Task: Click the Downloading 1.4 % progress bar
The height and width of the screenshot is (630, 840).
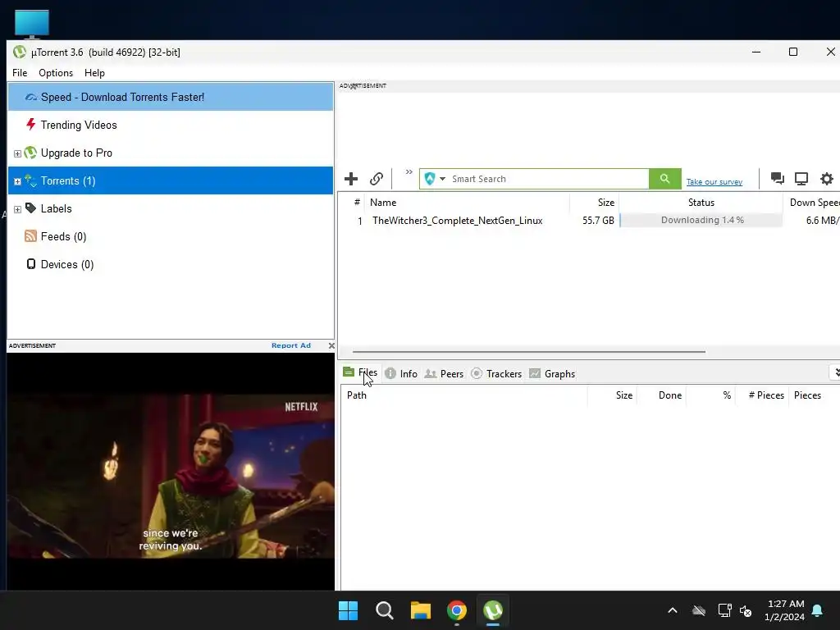Action: pos(701,220)
